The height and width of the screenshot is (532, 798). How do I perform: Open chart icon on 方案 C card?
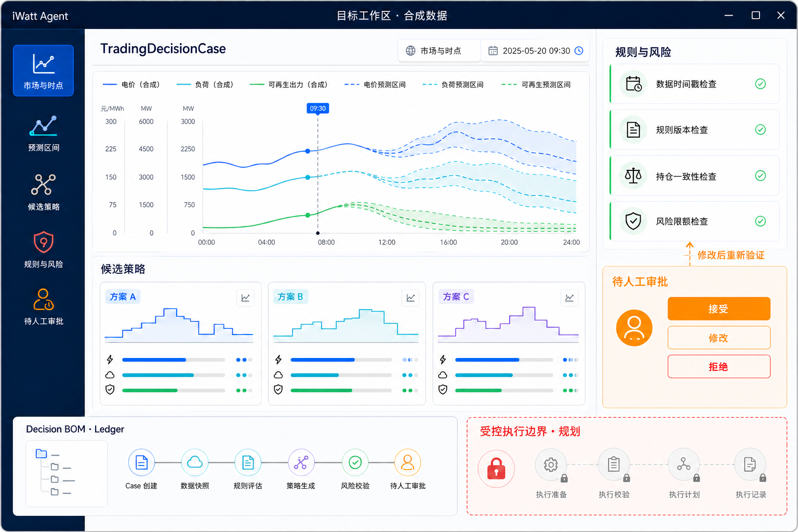pyautogui.click(x=569, y=298)
